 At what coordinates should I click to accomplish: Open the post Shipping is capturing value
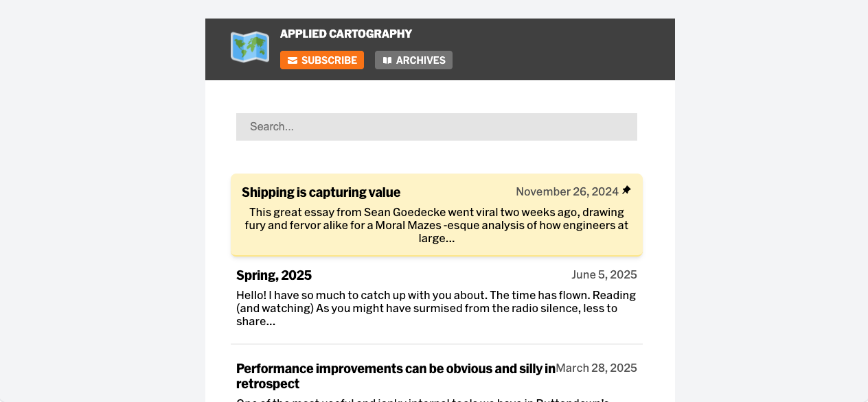pyautogui.click(x=321, y=192)
